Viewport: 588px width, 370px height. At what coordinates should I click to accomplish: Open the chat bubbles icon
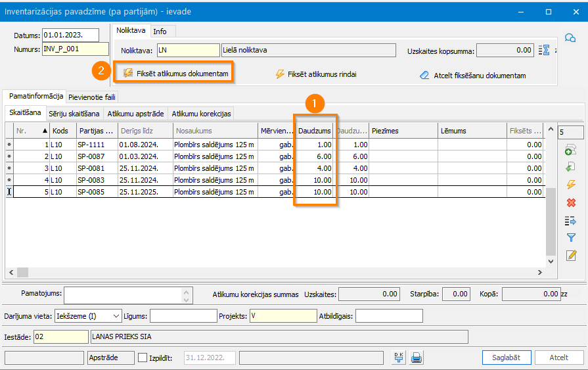point(570,38)
